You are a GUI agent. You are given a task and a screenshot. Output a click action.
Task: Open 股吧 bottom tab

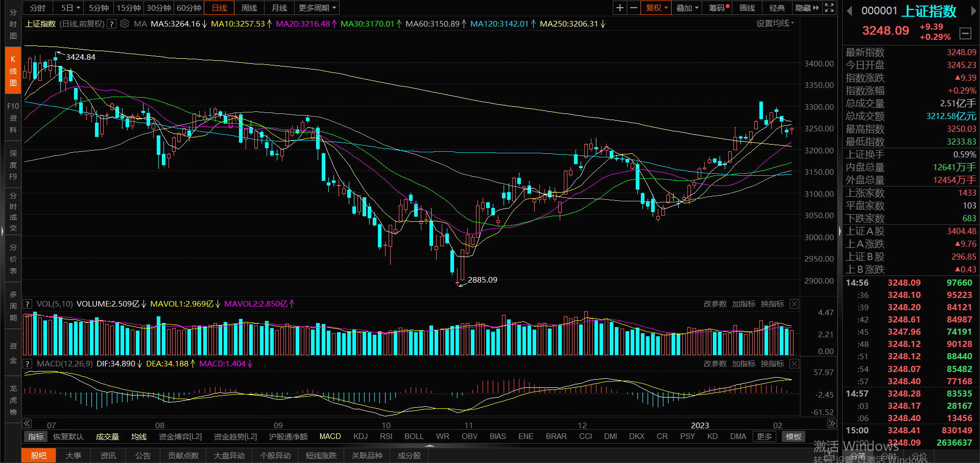click(39, 455)
